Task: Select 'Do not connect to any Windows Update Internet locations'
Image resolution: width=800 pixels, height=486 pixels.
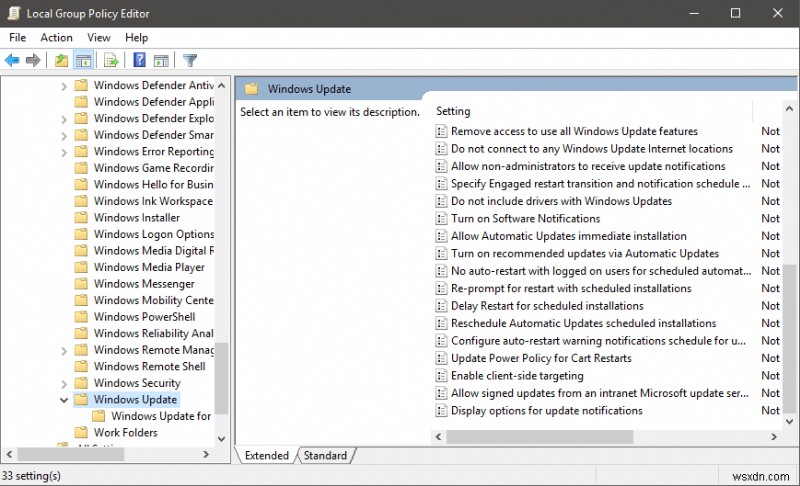Action: click(x=592, y=149)
